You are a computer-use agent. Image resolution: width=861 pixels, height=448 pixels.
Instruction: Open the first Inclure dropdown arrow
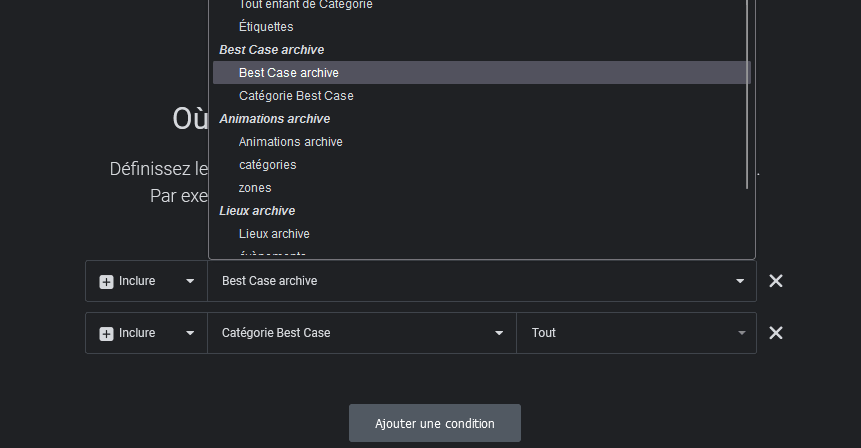pos(190,281)
